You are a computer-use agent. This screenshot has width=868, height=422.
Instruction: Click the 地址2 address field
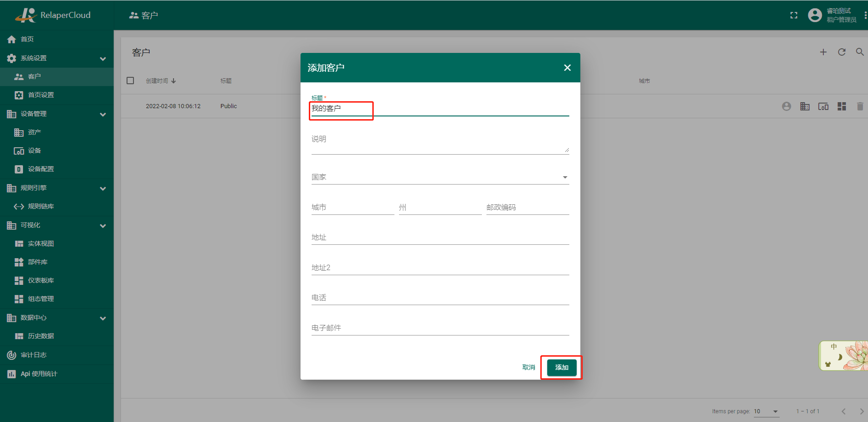pyautogui.click(x=440, y=268)
